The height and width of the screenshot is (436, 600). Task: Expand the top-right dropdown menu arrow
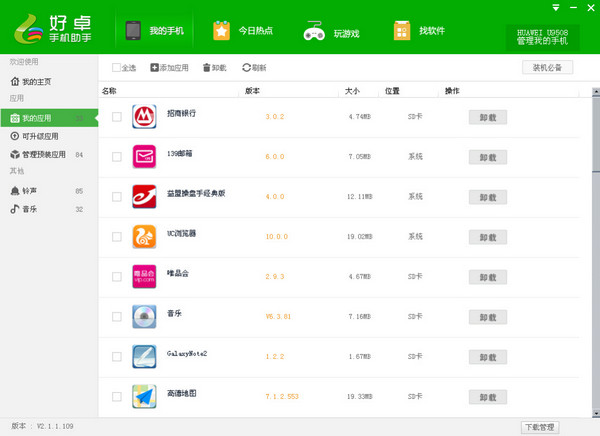556,7
